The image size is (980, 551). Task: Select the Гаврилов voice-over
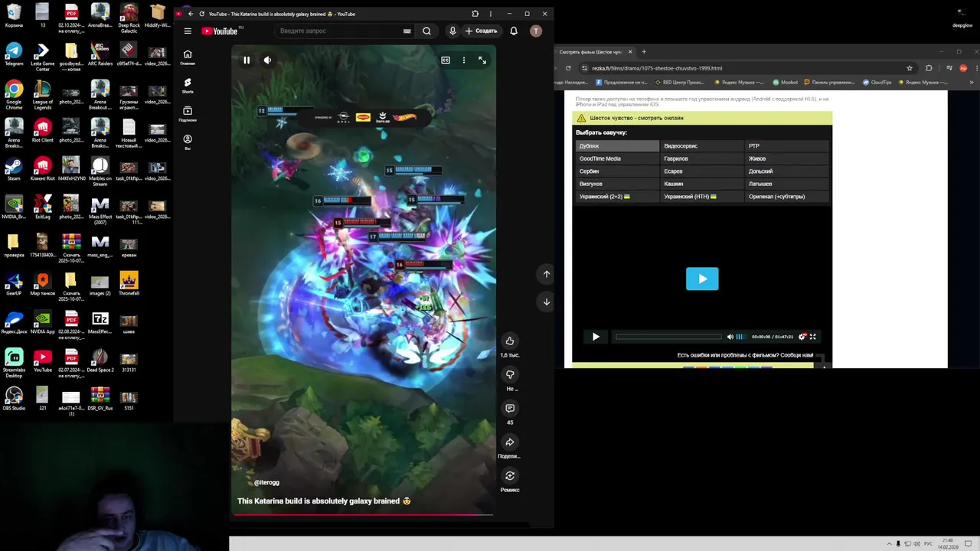pos(702,158)
